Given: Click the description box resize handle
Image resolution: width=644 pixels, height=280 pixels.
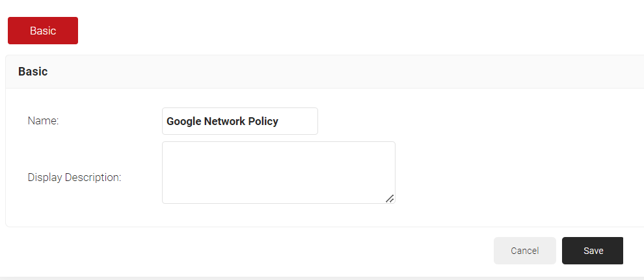Looking at the screenshot, I should 390,199.
